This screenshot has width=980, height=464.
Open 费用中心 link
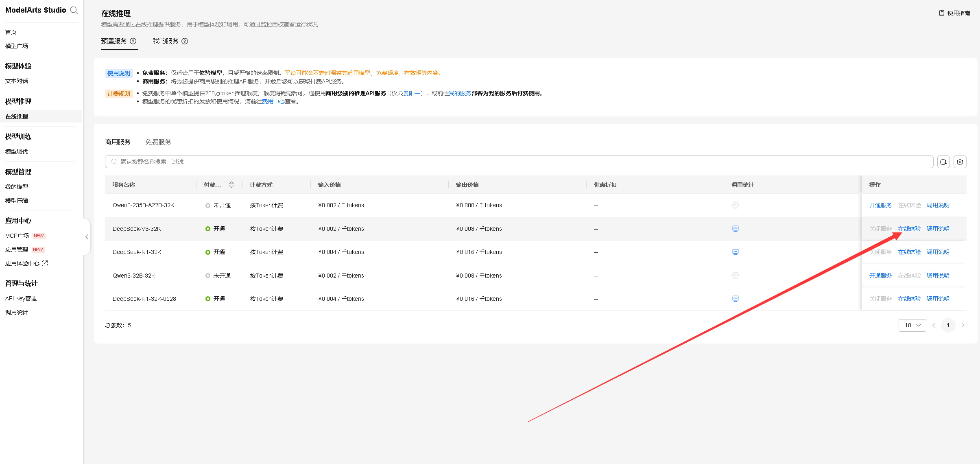point(273,101)
